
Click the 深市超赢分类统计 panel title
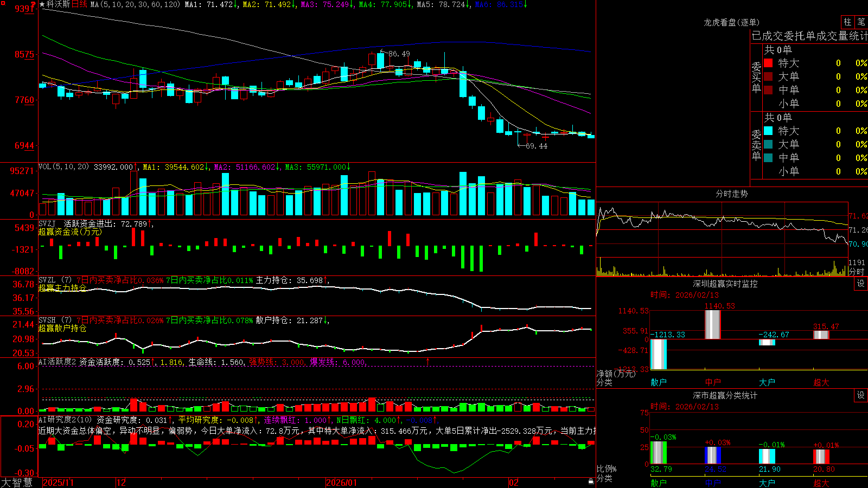click(725, 395)
